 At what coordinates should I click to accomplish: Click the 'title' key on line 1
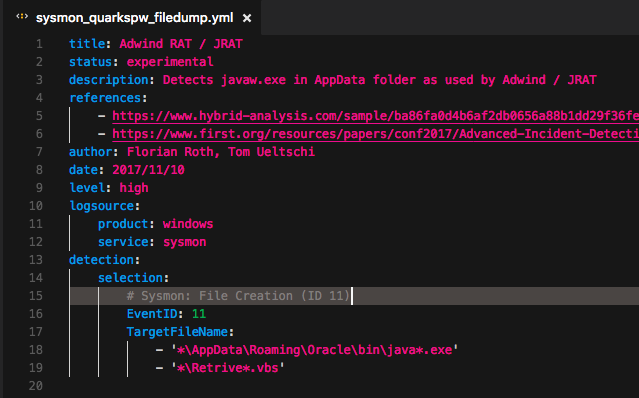(87, 44)
